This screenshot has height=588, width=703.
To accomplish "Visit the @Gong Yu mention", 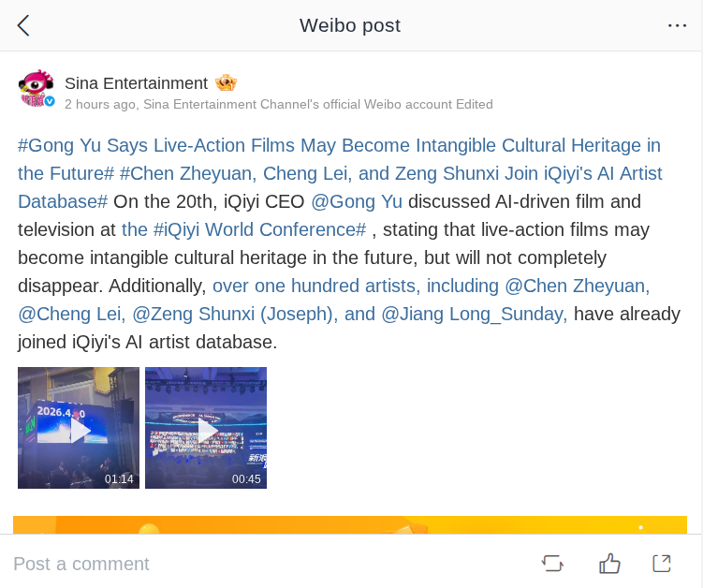I will [357, 201].
